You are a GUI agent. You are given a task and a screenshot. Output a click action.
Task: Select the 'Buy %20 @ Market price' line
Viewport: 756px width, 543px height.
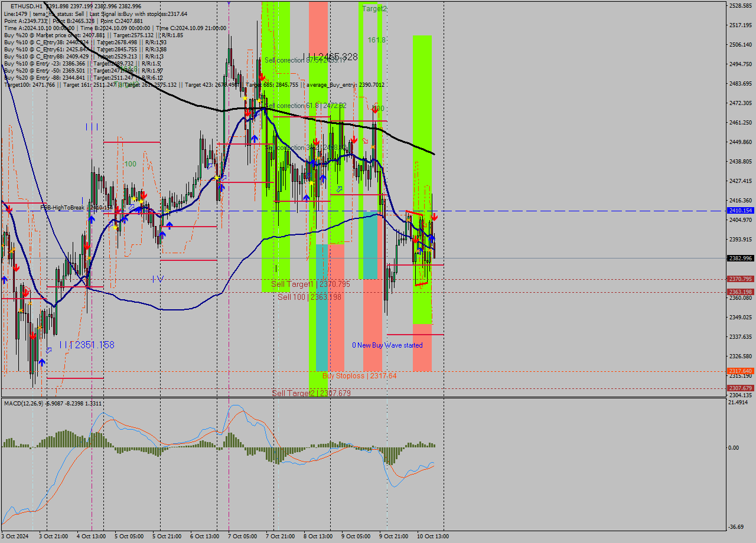click(x=93, y=35)
